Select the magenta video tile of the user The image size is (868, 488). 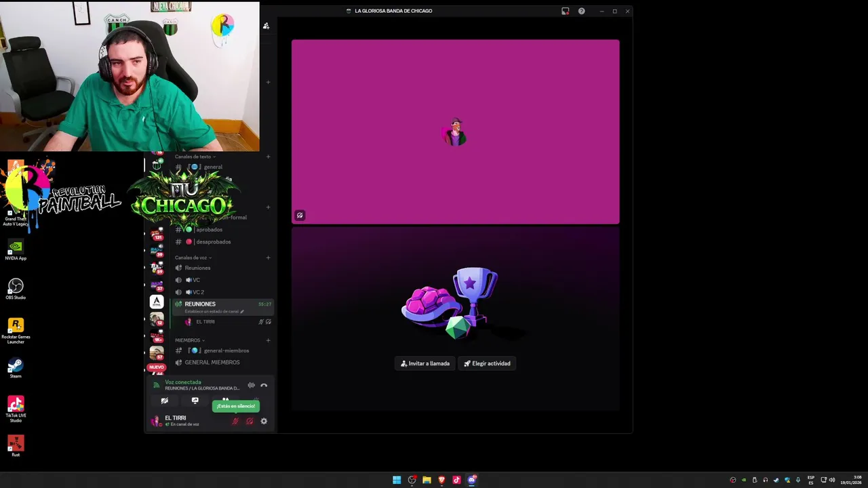pos(455,131)
